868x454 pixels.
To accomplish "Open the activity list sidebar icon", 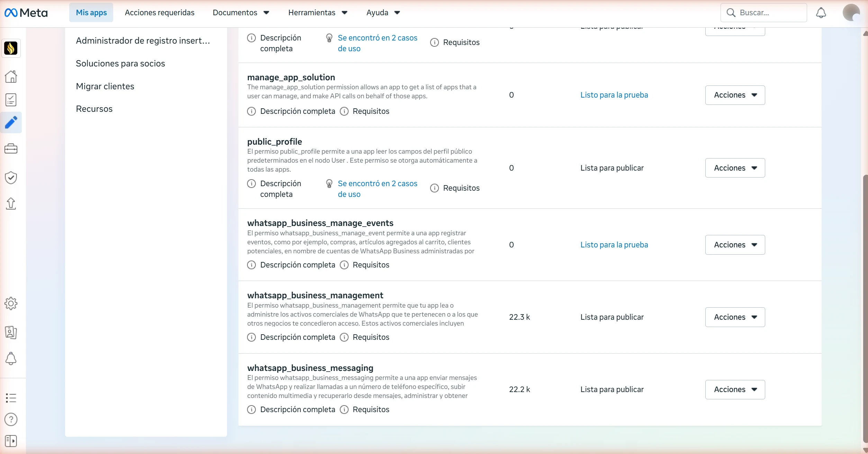I will [x=11, y=398].
